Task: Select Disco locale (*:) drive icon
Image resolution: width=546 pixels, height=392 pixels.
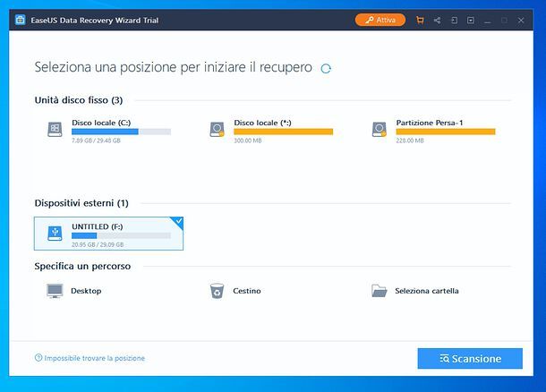Action: click(x=217, y=129)
